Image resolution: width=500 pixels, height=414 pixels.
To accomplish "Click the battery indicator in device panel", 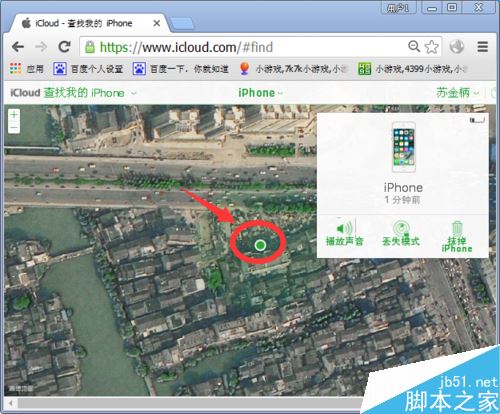I will coord(477,120).
